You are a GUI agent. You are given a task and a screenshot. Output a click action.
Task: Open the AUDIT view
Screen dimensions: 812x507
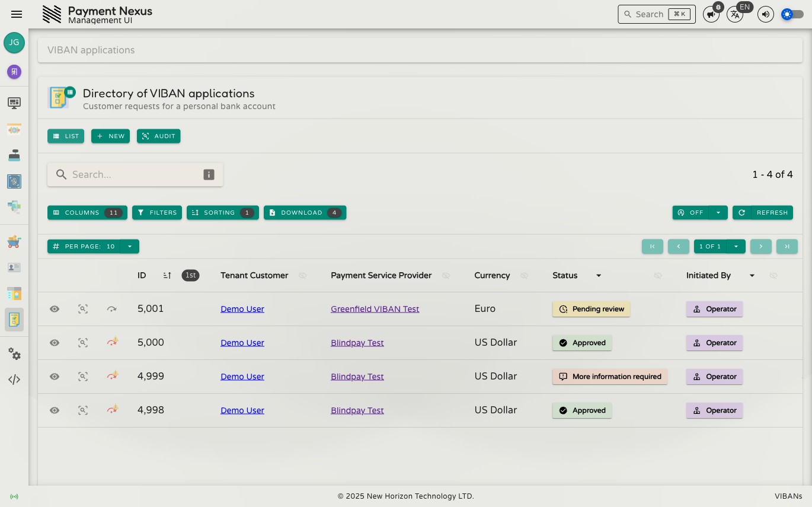tap(158, 136)
